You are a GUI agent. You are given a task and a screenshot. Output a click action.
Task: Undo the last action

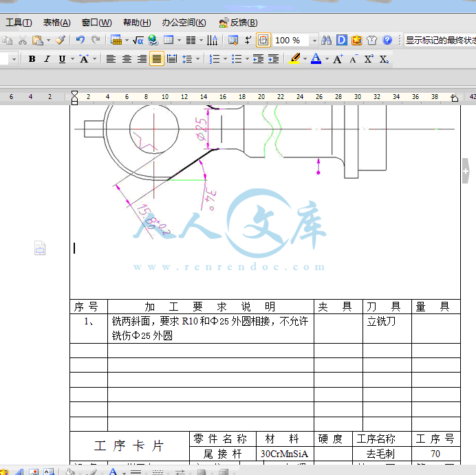[80, 40]
